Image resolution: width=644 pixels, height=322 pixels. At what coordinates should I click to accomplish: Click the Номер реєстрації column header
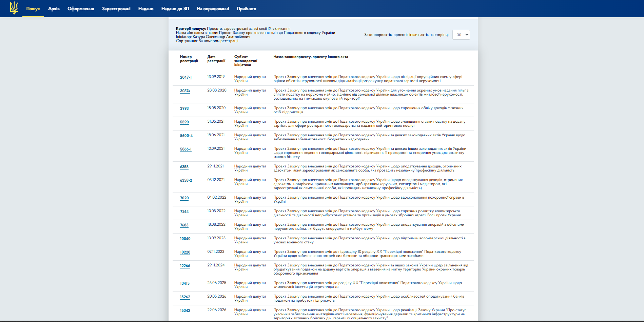point(189,59)
